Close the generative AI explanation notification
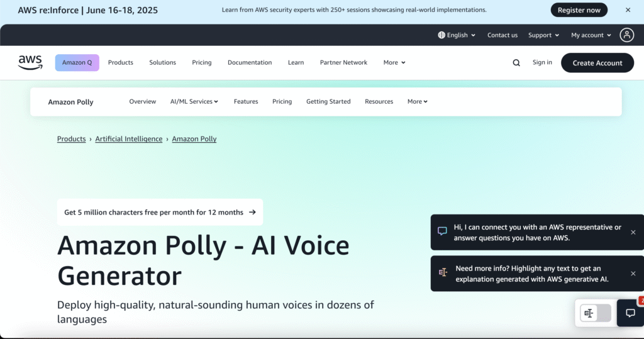Image resolution: width=644 pixels, height=339 pixels. coord(633,273)
